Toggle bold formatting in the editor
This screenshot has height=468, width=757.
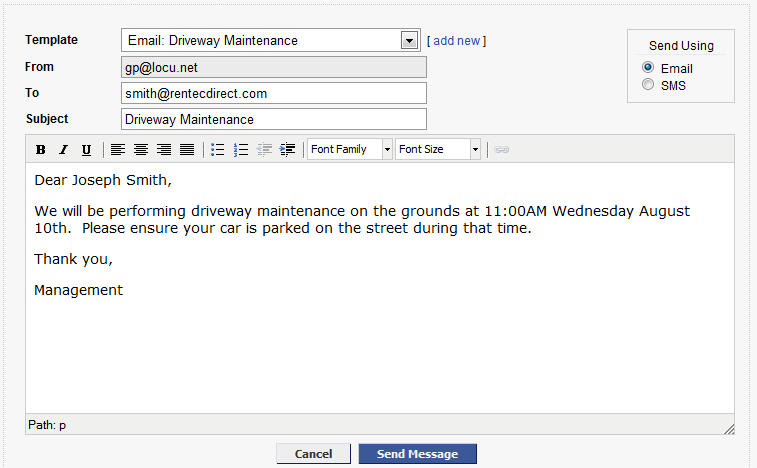(41, 150)
